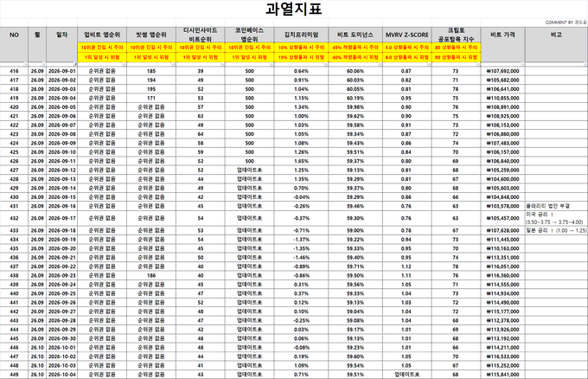The image size is (588, 379).
Task: Select the price cell ₩107,692,000
Action: [503, 71]
